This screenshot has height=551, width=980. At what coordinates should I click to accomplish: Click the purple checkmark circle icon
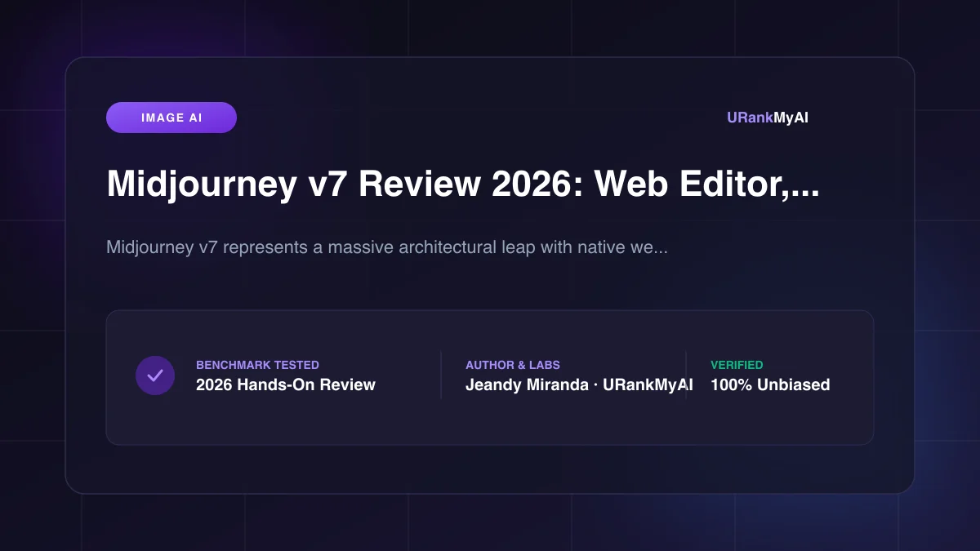click(155, 375)
